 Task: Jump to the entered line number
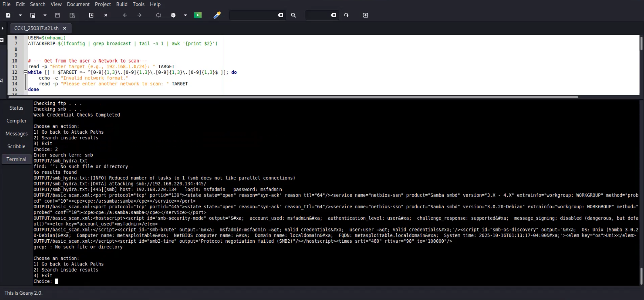coord(346,15)
